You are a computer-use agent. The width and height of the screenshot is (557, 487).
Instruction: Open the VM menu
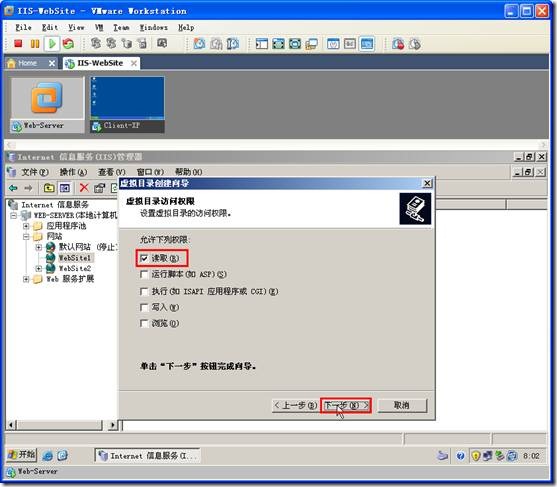point(99,27)
